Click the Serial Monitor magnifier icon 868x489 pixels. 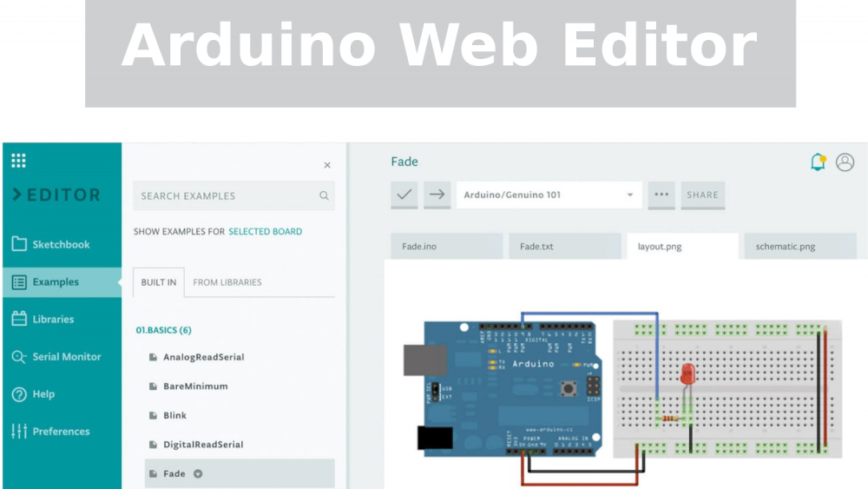[x=19, y=357]
